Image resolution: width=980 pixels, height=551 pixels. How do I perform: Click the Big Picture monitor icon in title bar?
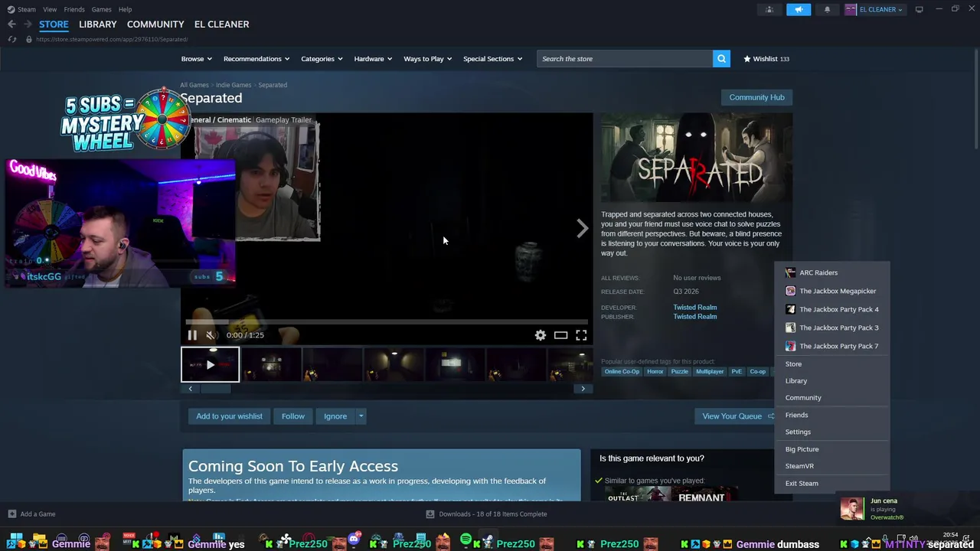(919, 9)
